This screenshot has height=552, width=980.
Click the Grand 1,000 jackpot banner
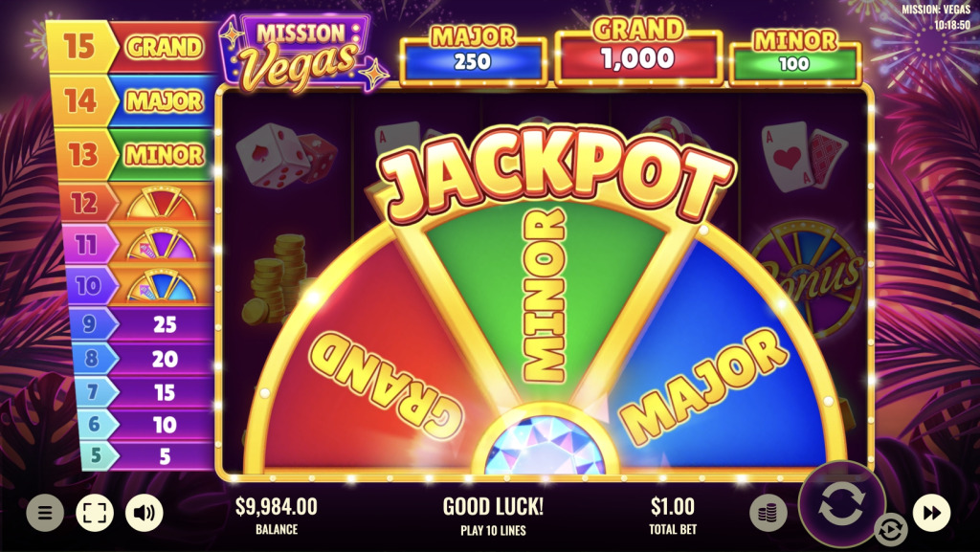click(x=638, y=53)
